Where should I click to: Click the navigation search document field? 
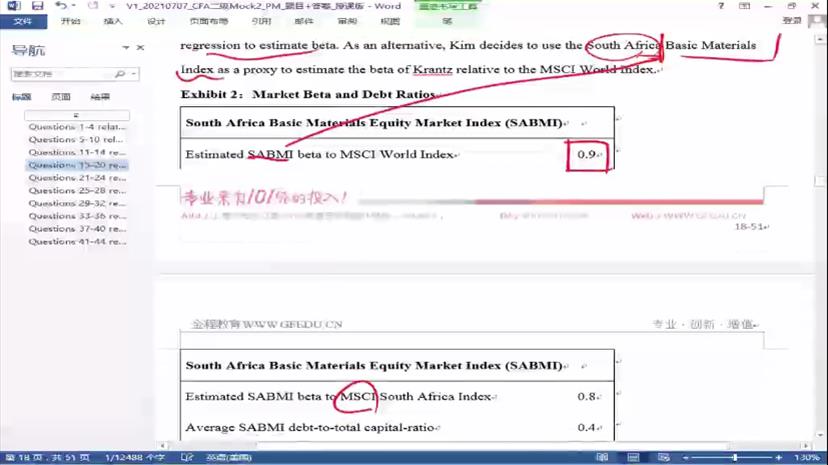coord(60,74)
